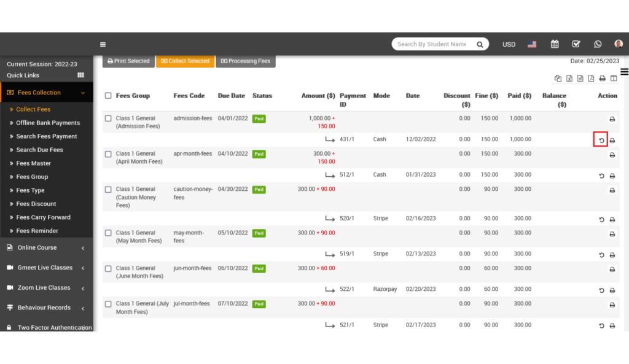
Task: Click the Search By Student Name field
Action: (432, 44)
